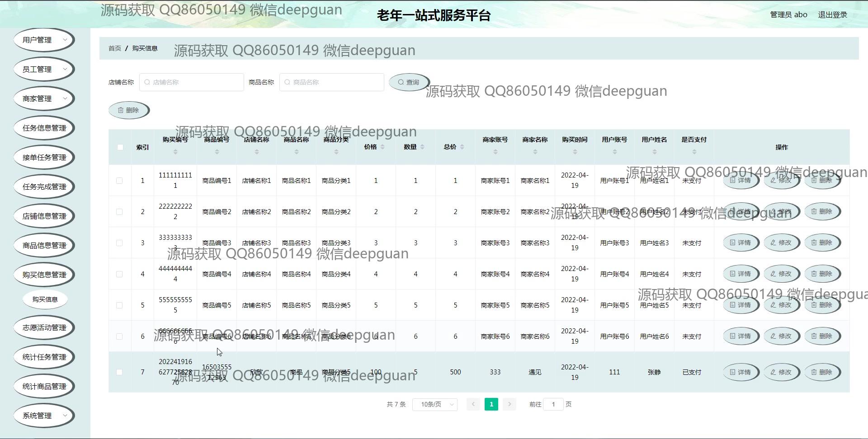The image size is (868, 439).
Task: Click the search icon query button
Action: click(408, 82)
